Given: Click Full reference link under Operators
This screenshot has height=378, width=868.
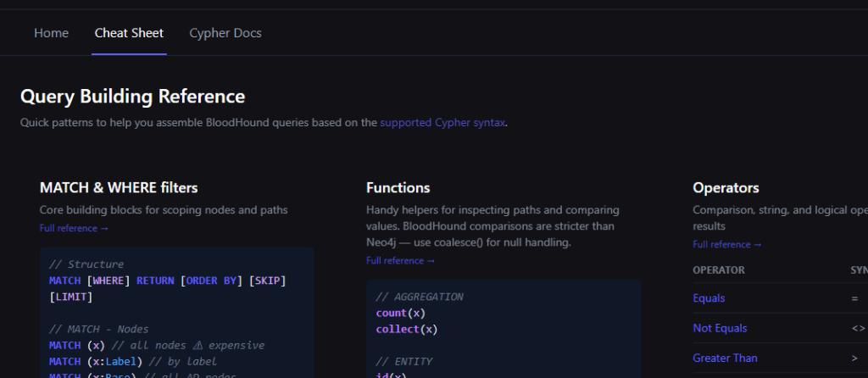Looking at the screenshot, I should pos(726,244).
